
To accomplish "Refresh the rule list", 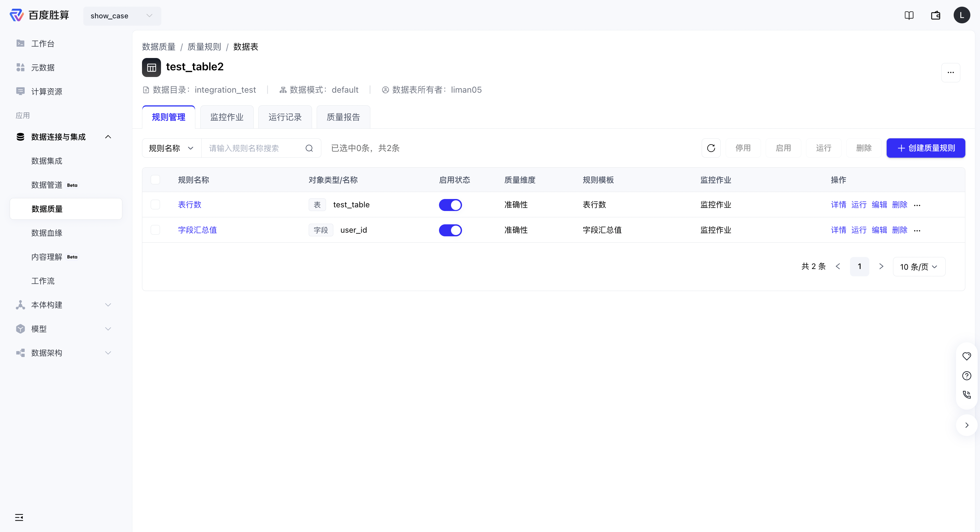I will 711,148.
